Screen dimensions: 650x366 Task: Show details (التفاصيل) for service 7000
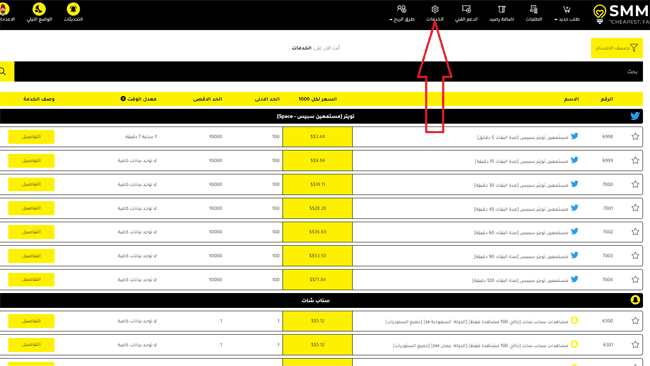31,184
